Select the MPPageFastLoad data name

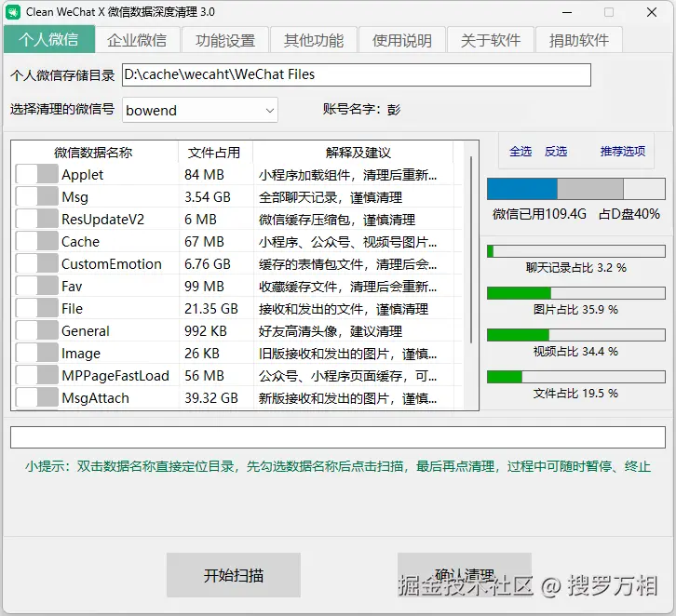coord(115,376)
